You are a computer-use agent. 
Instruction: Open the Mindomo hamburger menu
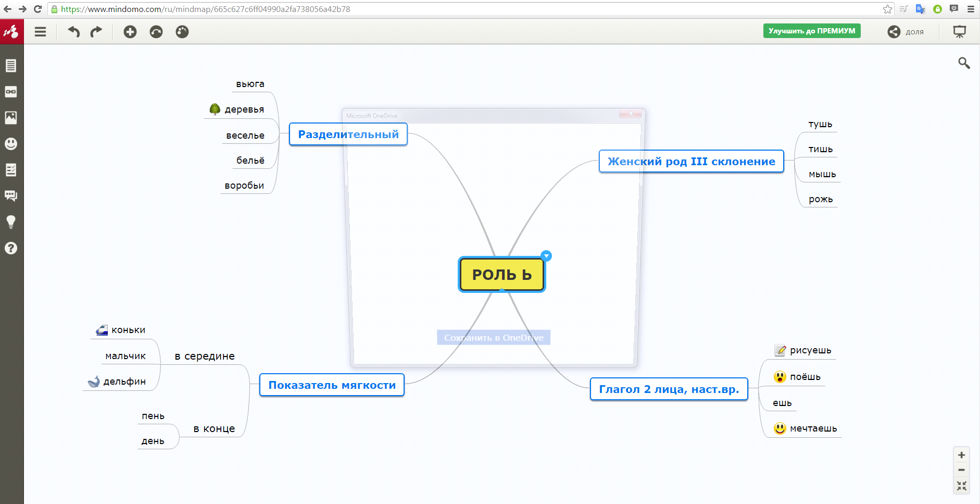point(40,32)
